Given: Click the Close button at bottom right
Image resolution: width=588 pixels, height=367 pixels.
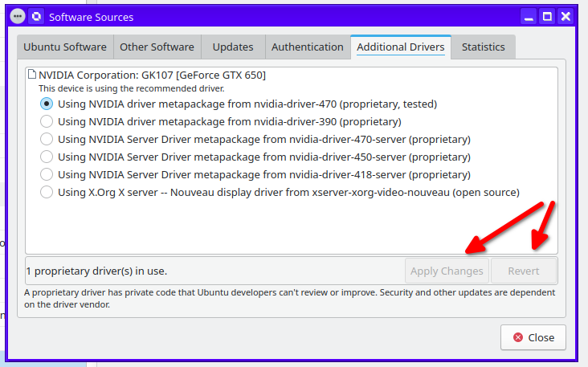Looking at the screenshot, I should coord(533,337).
